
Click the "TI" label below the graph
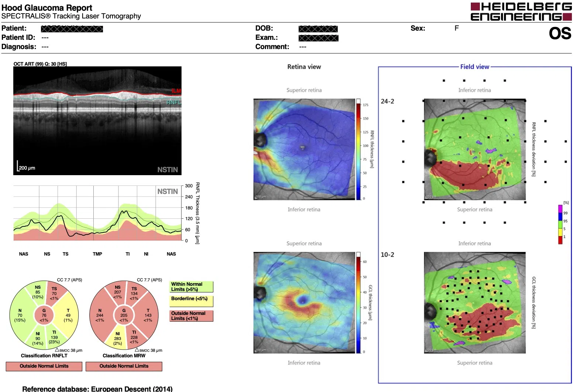128,254
